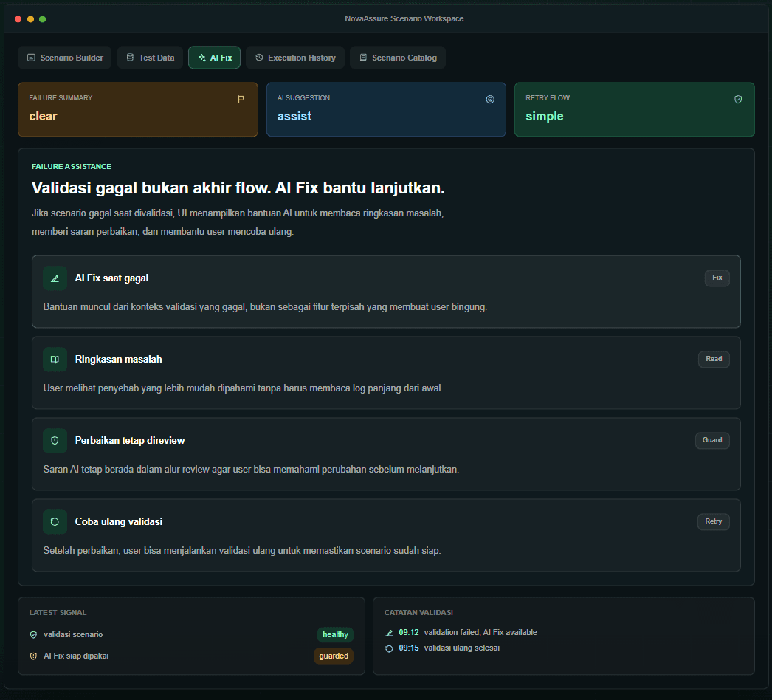The height and width of the screenshot is (700, 772).
Task: Click the book icon beside Ringkasan masalah
Action: [x=55, y=360]
